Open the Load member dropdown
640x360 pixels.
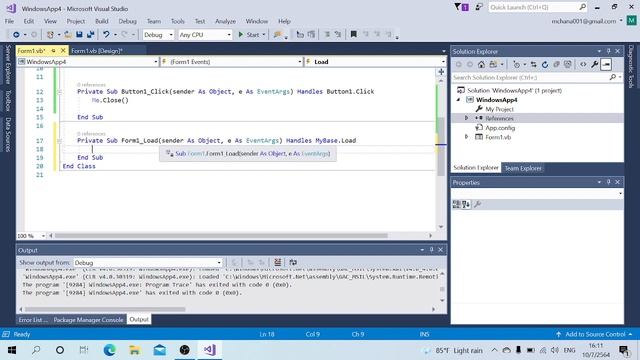(375, 62)
